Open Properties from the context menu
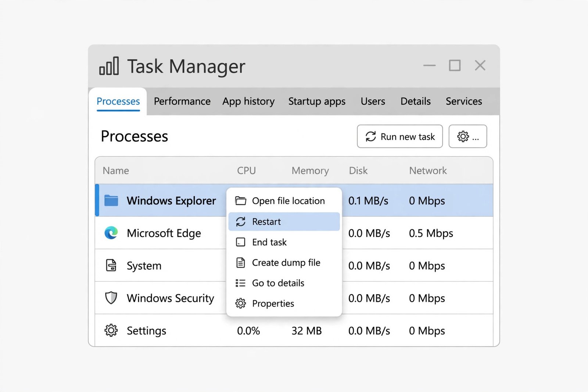 [x=284, y=303]
